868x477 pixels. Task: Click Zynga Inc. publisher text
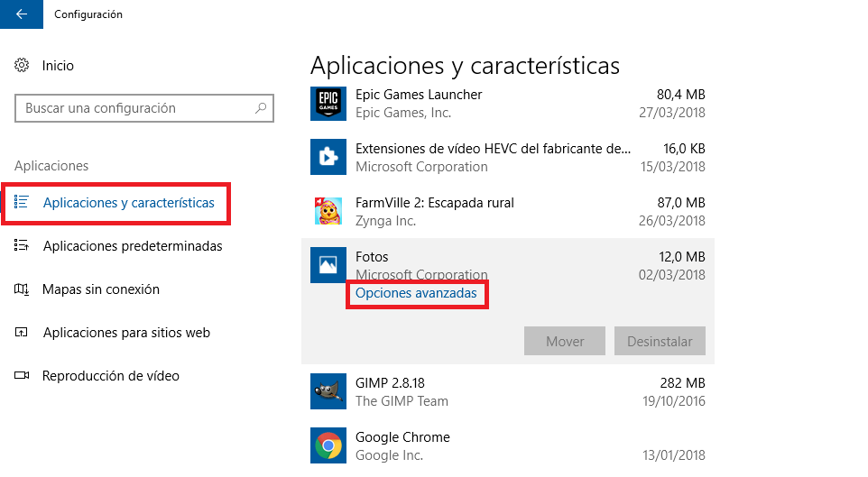coord(385,221)
